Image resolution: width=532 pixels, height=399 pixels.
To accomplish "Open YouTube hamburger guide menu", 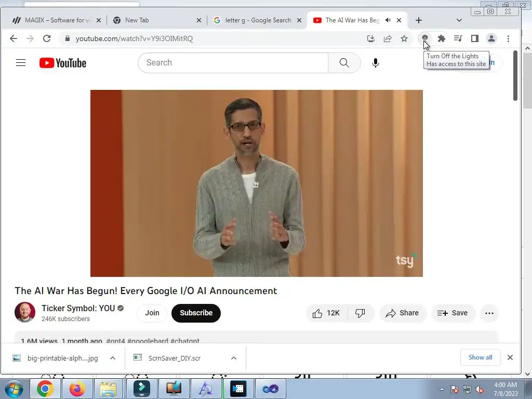I will coord(21,63).
